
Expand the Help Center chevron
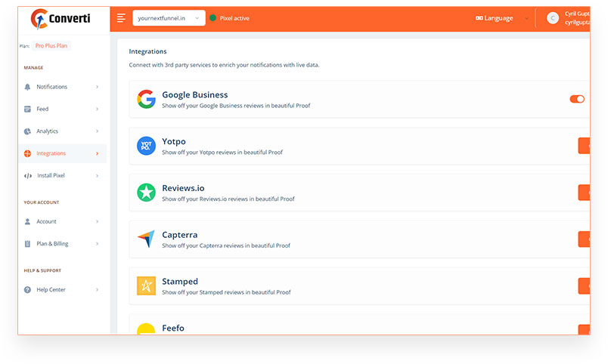(97, 290)
